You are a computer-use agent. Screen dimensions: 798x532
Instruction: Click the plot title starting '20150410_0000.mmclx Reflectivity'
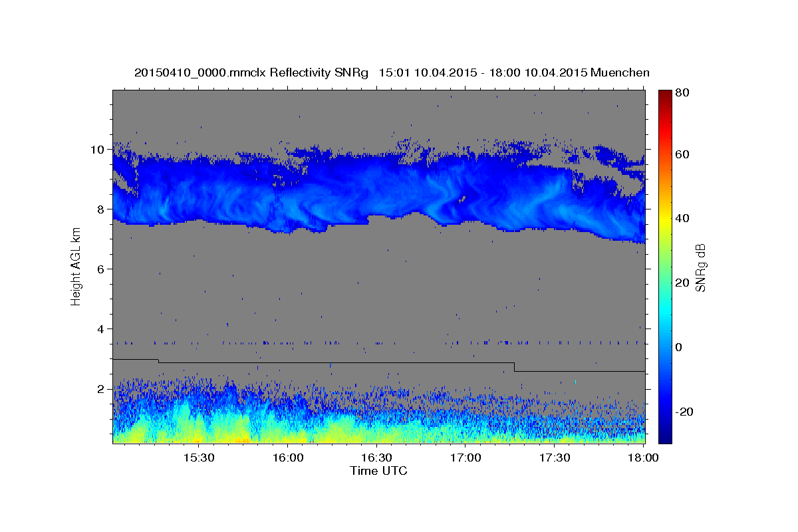[x=392, y=72]
